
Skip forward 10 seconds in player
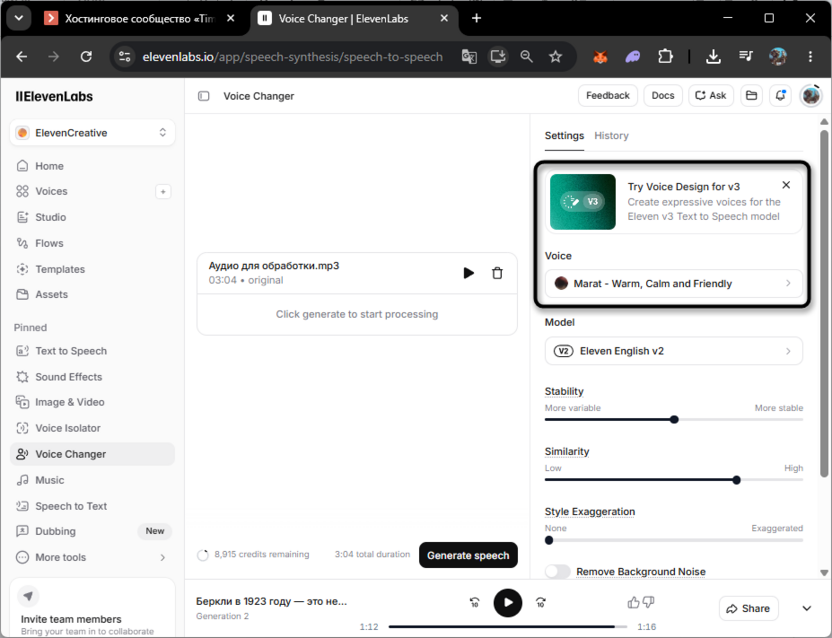point(540,602)
